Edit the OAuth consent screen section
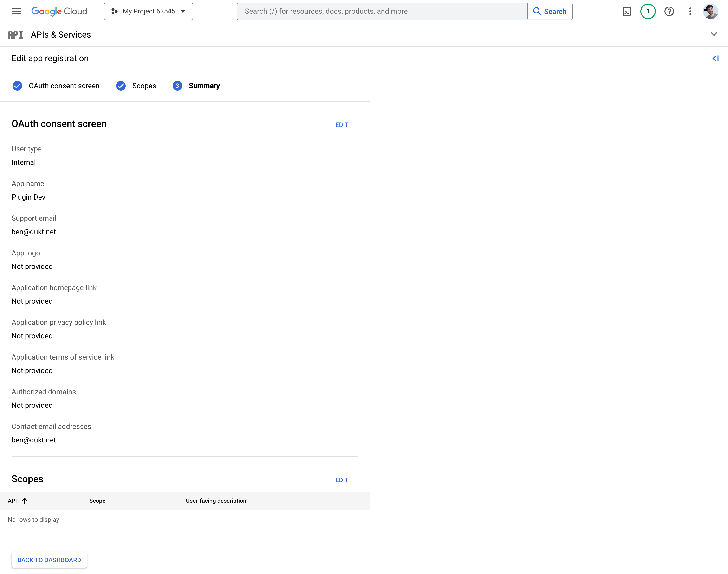Image resolution: width=728 pixels, height=574 pixels. [342, 124]
